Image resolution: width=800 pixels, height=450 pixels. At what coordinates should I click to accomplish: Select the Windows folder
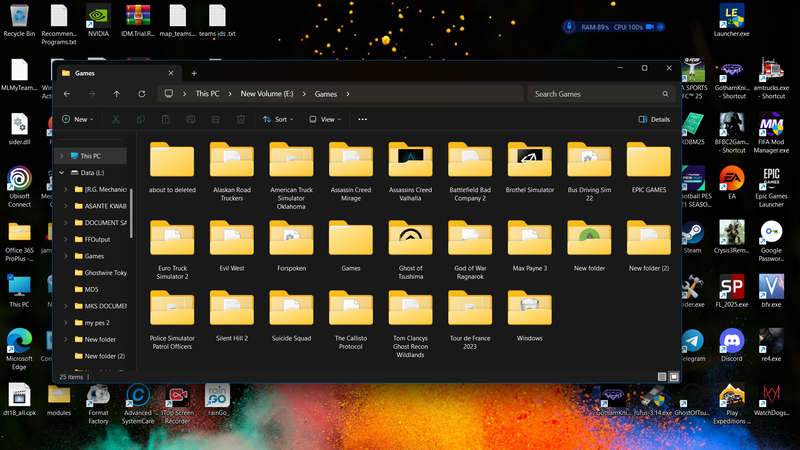coord(530,316)
